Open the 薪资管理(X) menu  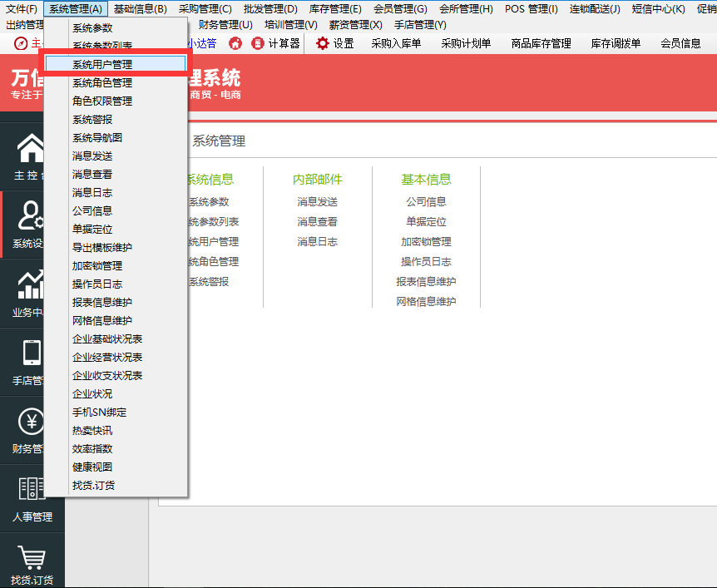pos(356,25)
